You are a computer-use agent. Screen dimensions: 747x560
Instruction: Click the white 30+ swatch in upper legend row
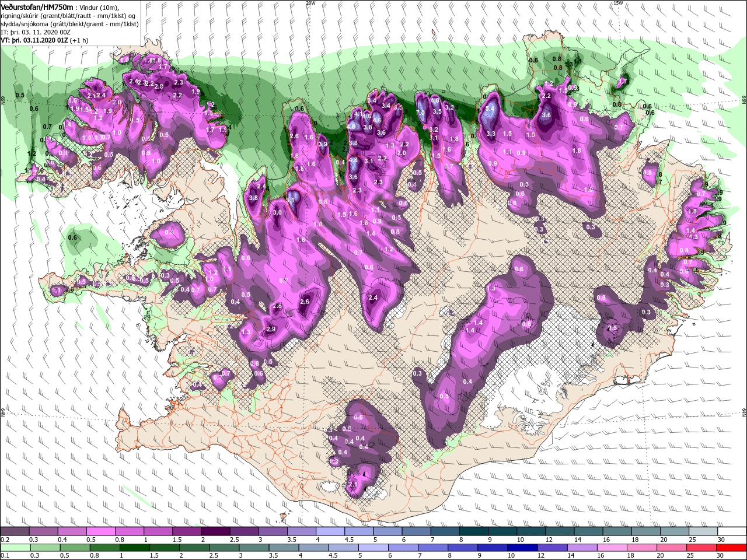pyautogui.click(x=732, y=531)
